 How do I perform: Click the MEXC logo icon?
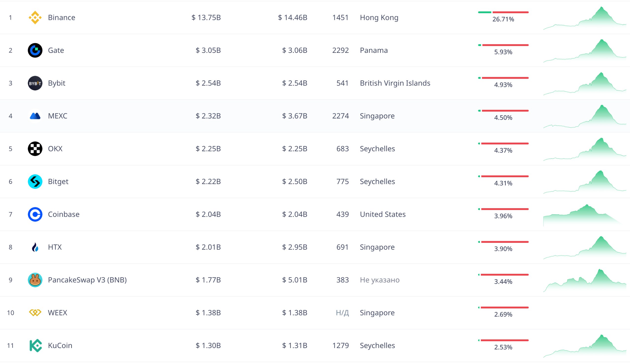pos(35,116)
